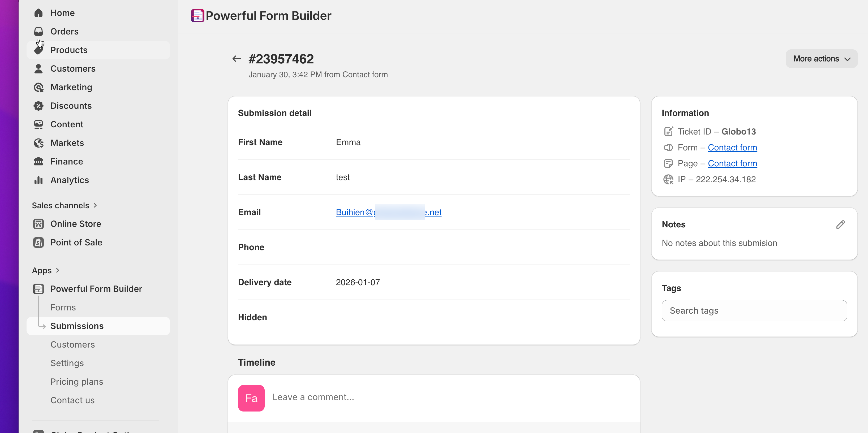
Task: Click the Home house icon in sidebar
Action: pyautogui.click(x=38, y=13)
